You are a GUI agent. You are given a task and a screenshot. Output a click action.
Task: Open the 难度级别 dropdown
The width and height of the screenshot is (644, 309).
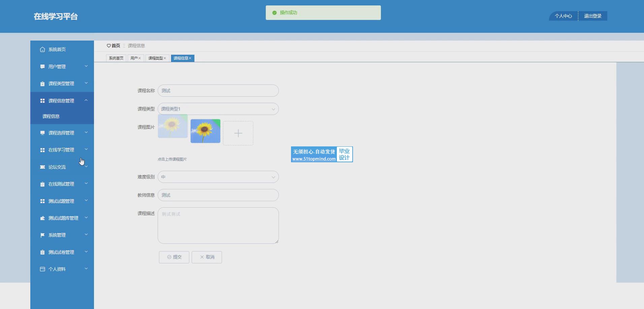(x=218, y=177)
